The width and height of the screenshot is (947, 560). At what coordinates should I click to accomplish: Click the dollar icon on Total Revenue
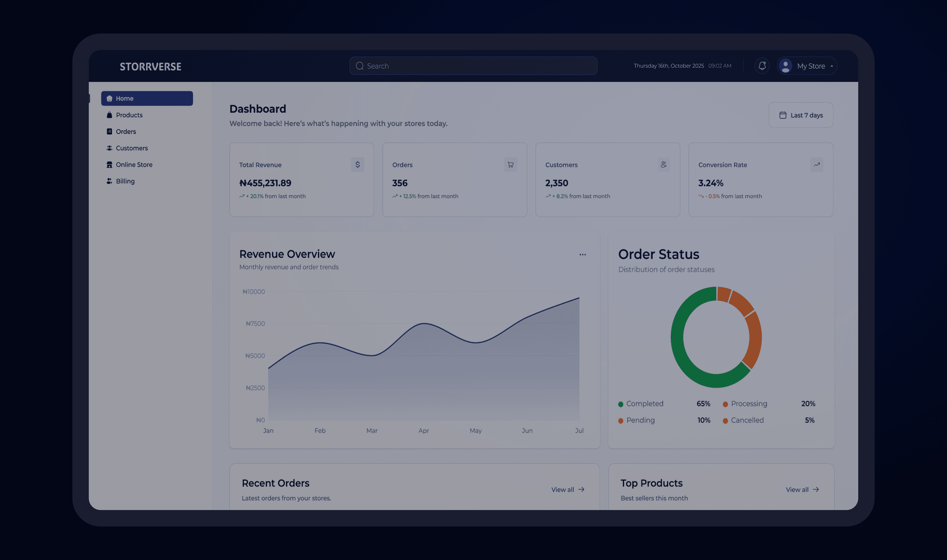pos(357,165)
